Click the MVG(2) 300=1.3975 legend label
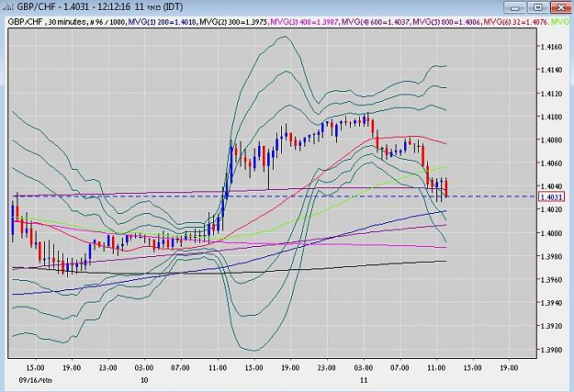 (x=234, y=22)
